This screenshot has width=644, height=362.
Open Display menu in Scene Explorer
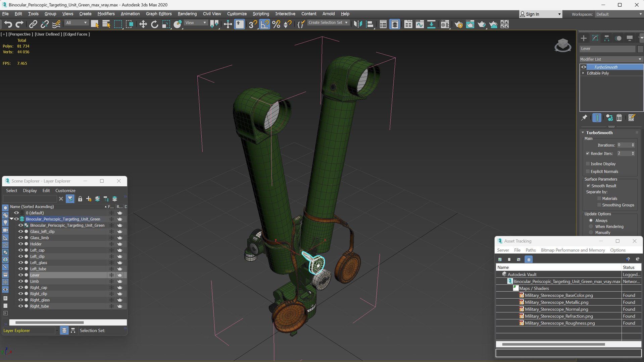pyautogui.click(x=30, y=190)
